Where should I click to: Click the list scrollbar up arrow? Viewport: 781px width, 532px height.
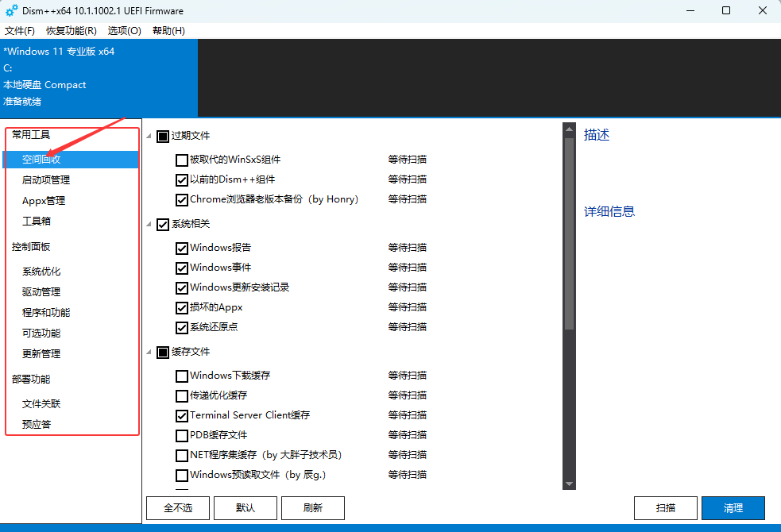coord(570,129)
